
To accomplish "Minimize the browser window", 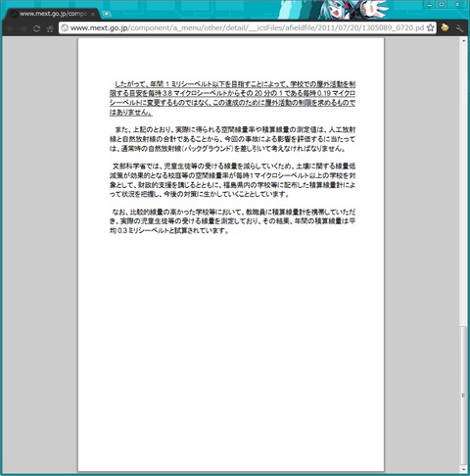I will [430, 5].
